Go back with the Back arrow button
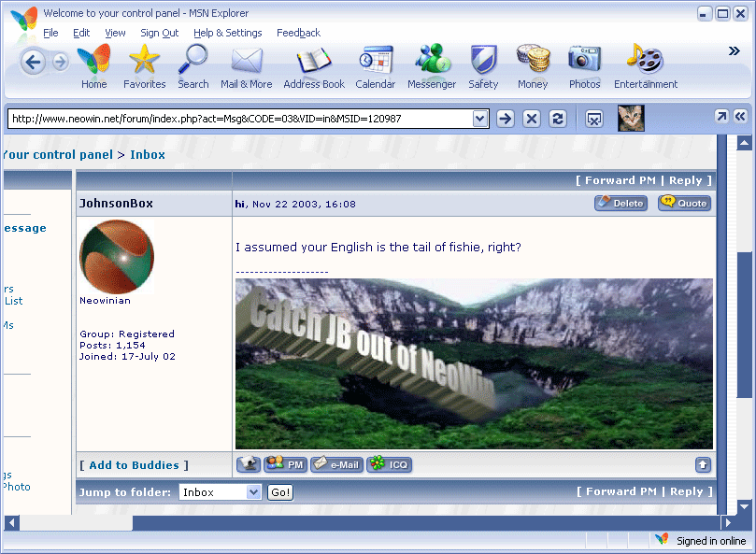Screen dimensions: 756x554 [33, 63]
